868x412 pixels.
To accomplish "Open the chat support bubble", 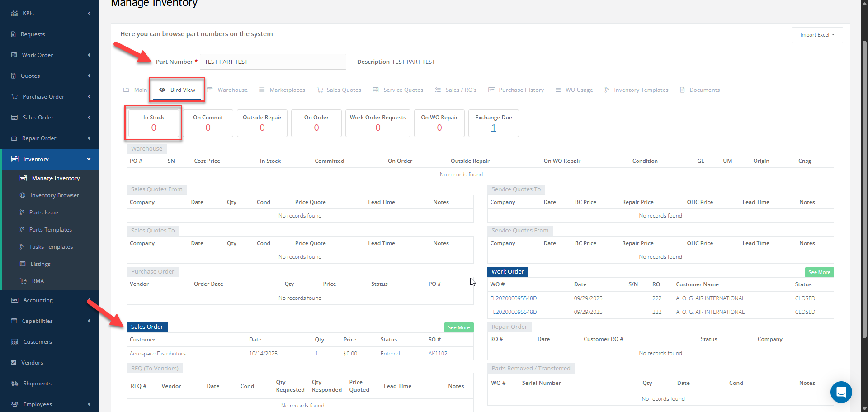I will 841,392.
